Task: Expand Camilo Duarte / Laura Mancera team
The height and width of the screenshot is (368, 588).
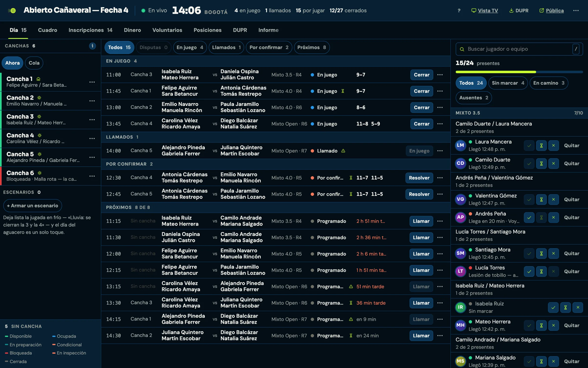Action: point(519,127)
